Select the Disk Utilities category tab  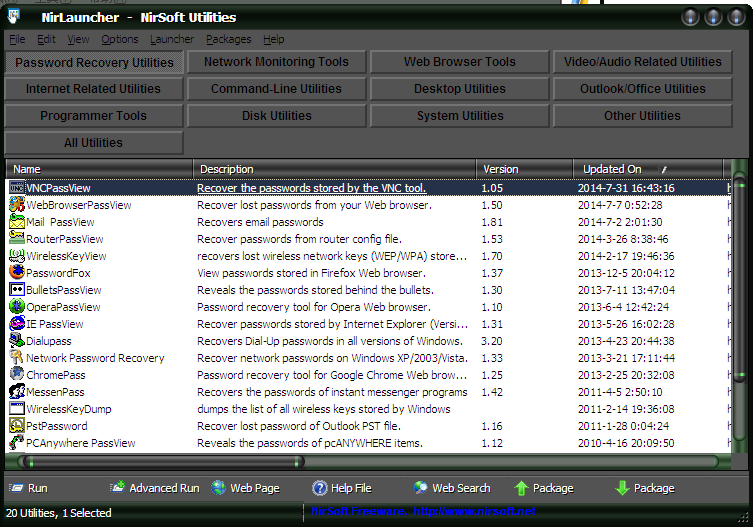tap(276, 116)
